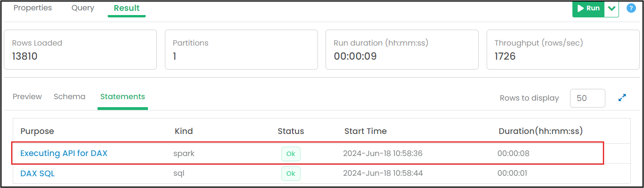The height and width of the screenshot is (188, 644).
Task: Click the Purpose column header
Action: 37,131
